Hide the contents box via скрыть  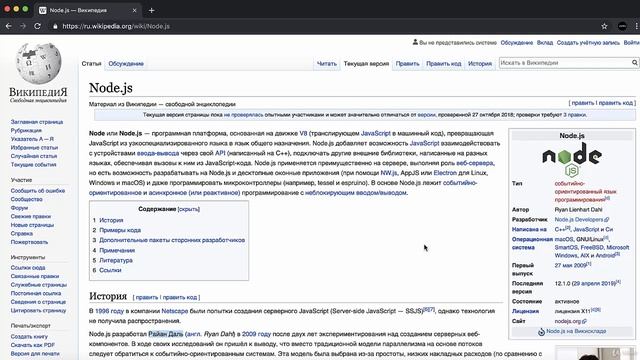[x=189, y=209]
